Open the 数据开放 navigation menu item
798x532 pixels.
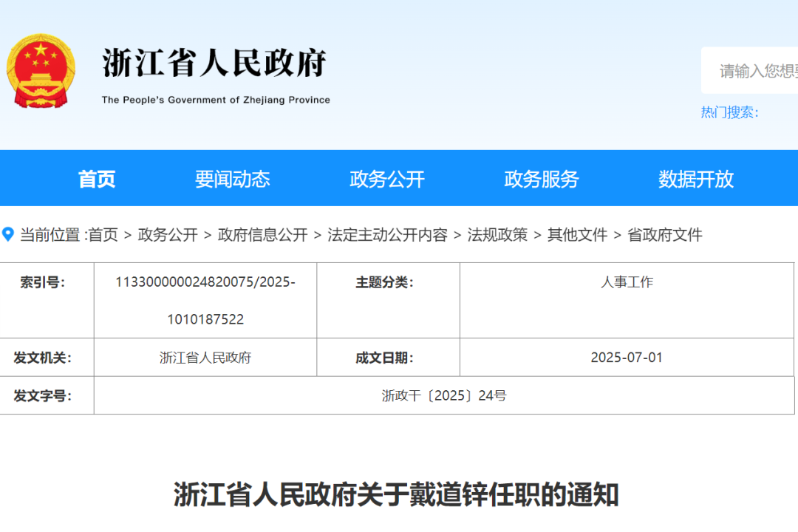click(x=693, y=178)
